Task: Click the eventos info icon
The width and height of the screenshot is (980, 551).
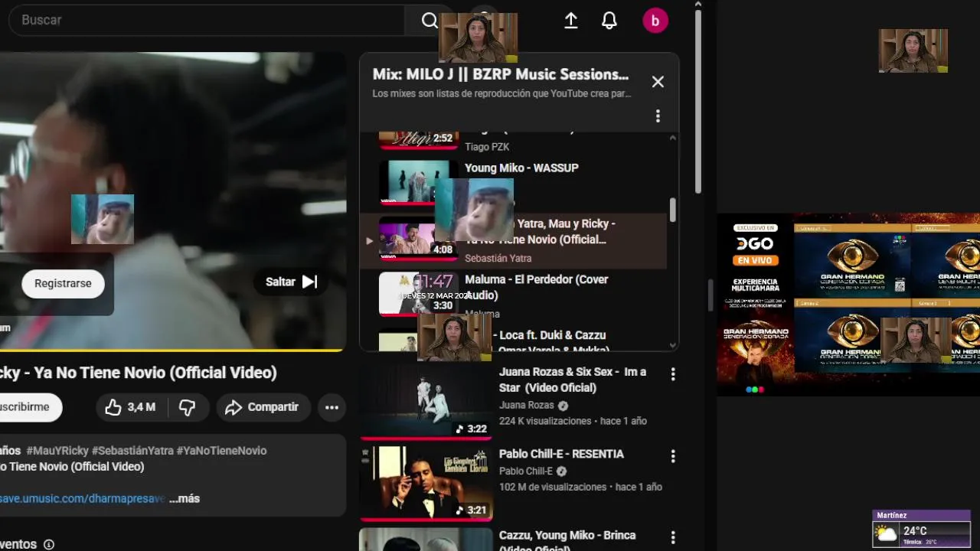Action: pos(49,545)
